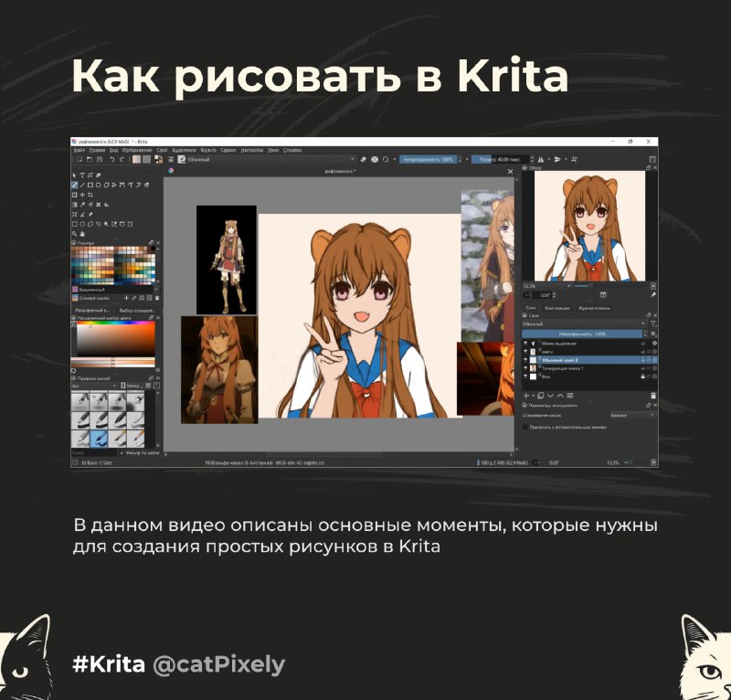Open the Изображение menu

pos(137,150)
